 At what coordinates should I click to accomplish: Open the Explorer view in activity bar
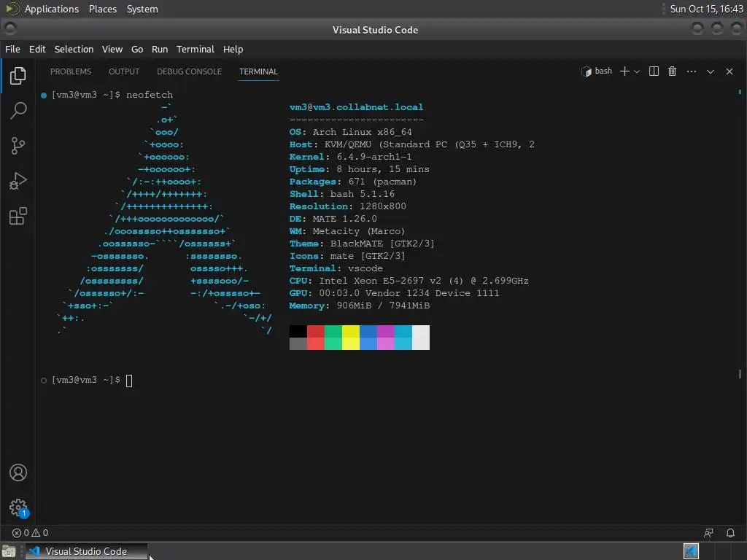(x=18, y=76)
